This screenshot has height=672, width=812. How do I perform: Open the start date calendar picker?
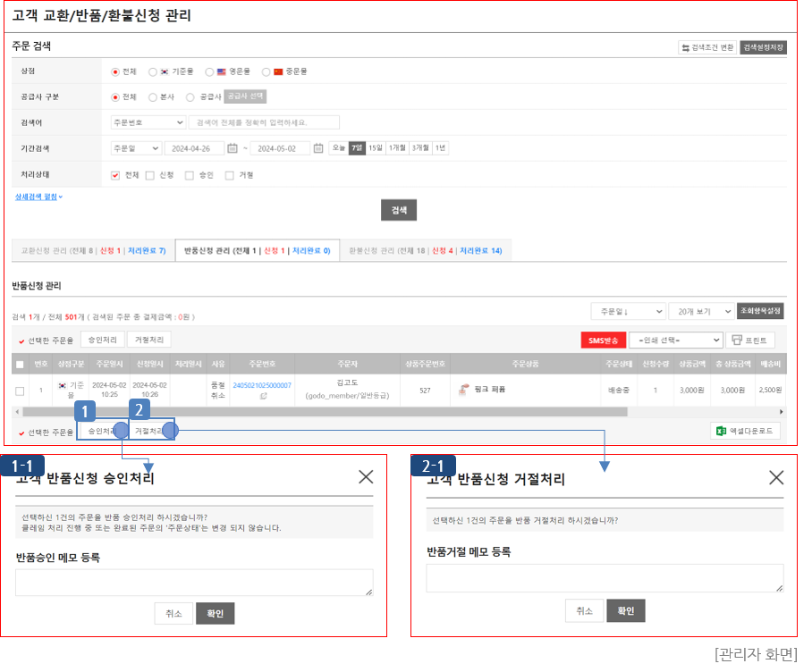[233, 148]
